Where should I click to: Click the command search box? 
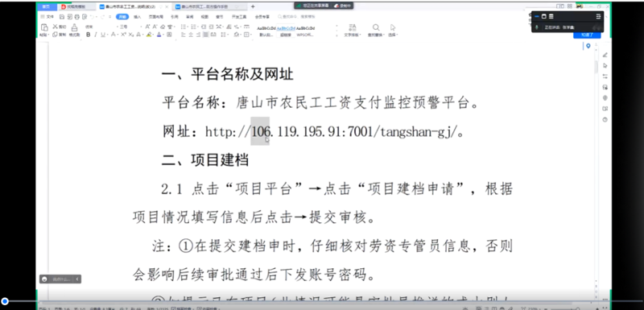click(297, 17)
